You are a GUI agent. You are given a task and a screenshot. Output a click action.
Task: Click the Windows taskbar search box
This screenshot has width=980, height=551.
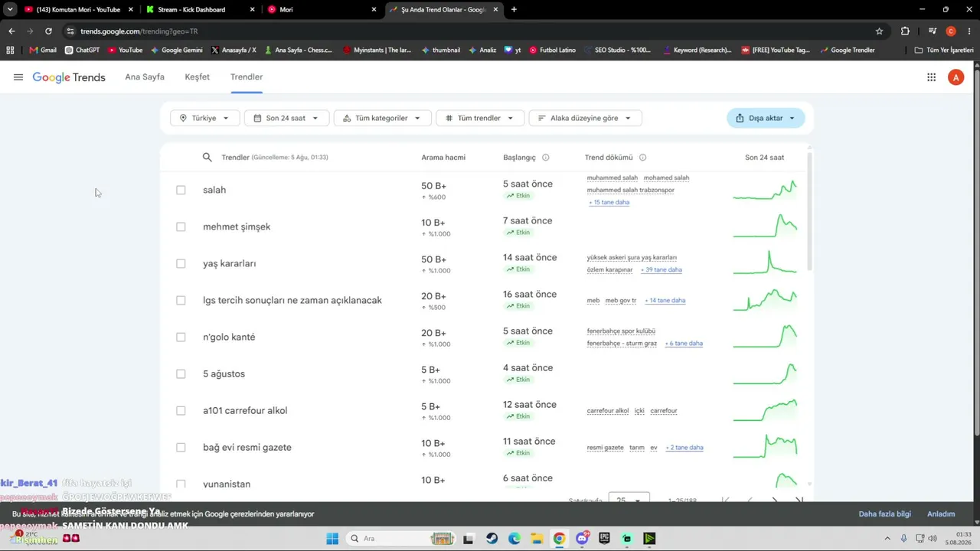coord(401,539)
